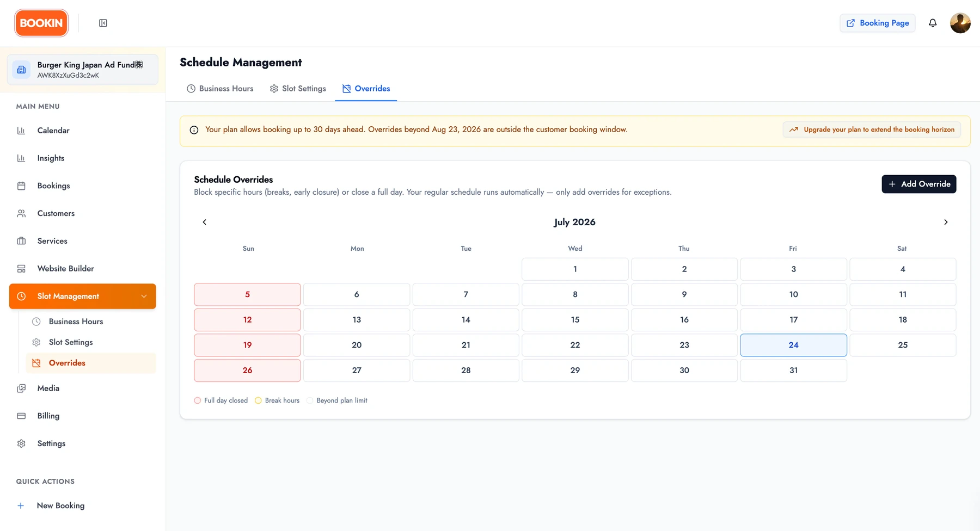Select July 9 on the calendar
Viewport: 980px width, 531px height.
pyautogui.click(x=684, y=294)
